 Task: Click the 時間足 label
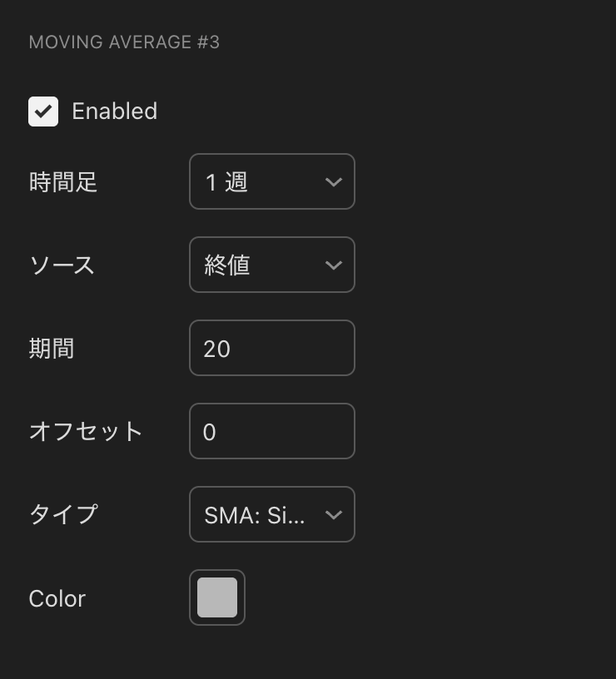point(63,182)
